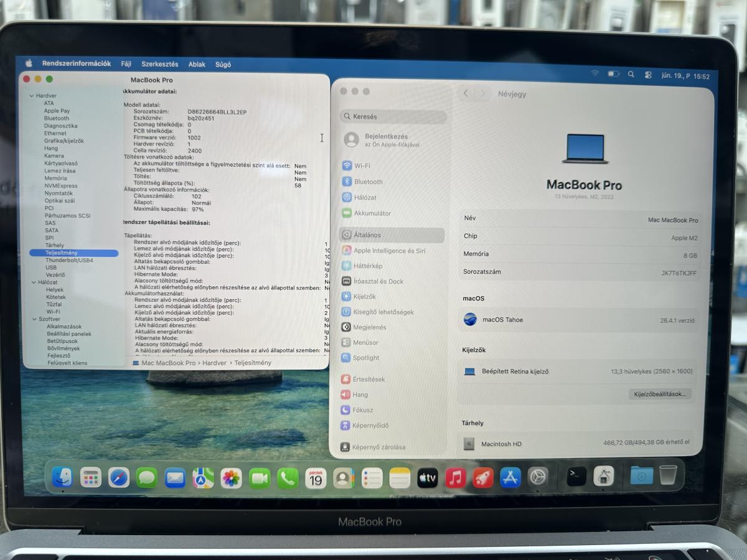Select Tűzfal under Hálózat tree
The image size is (747, 560).
point(54,304)
